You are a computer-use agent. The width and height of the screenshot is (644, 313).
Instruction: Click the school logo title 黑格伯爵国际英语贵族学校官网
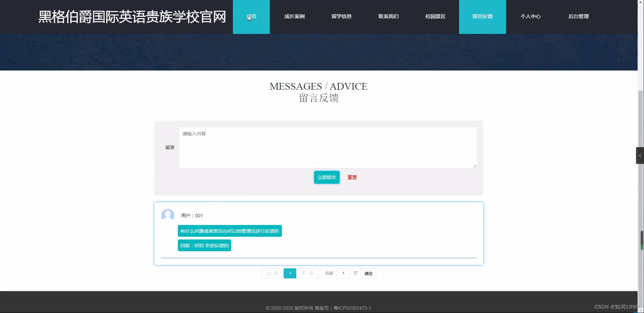(x=132, y=16)
